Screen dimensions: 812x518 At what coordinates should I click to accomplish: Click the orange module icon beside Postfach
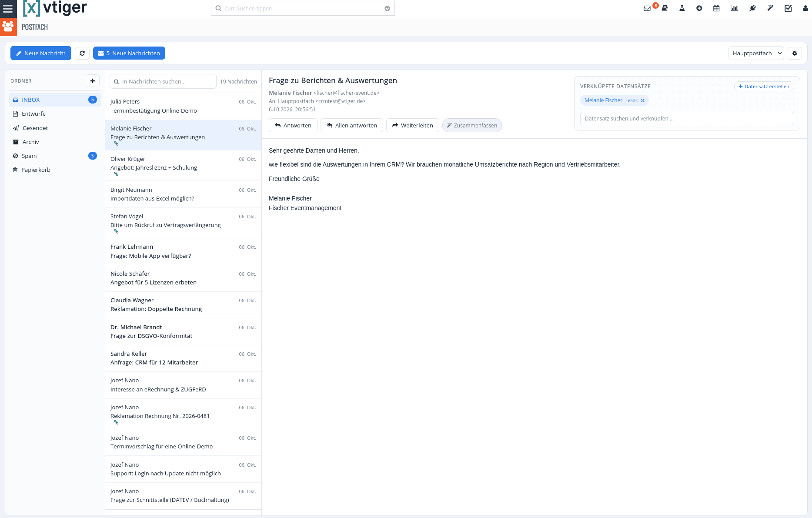point(8,27)
